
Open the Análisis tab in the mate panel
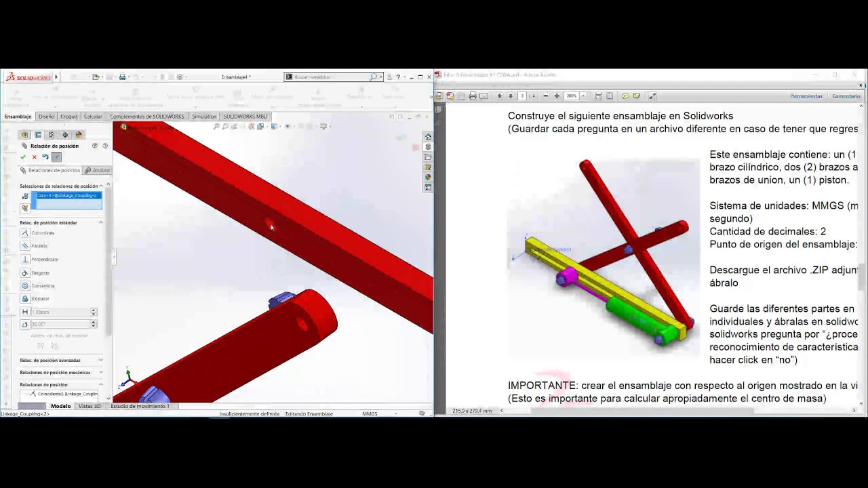[98, 170]
